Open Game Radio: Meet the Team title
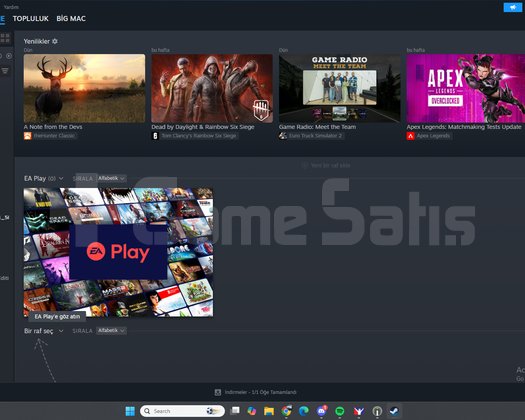 coord(317,127)
